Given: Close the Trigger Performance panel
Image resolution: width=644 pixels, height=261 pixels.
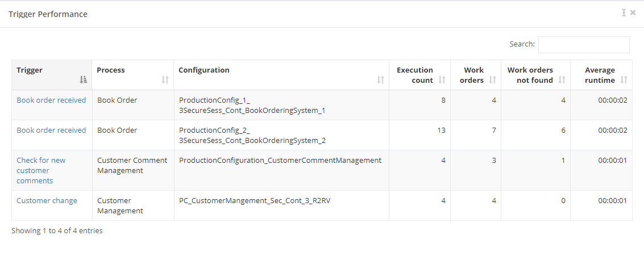Looking at the screenshot, I should (x=633, y=12).
